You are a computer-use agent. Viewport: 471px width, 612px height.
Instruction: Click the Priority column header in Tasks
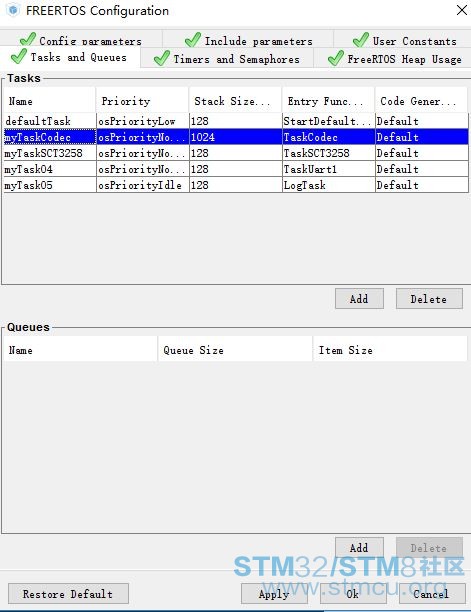coord(142,101)
